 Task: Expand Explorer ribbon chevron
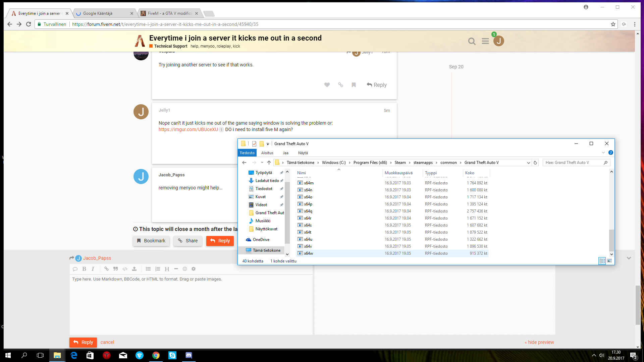click(x=603, y=153)
